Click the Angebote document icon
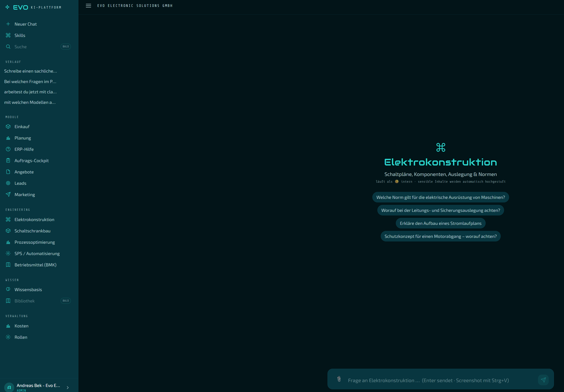This screenshot has height=392, width=564. tap(8, 172)
